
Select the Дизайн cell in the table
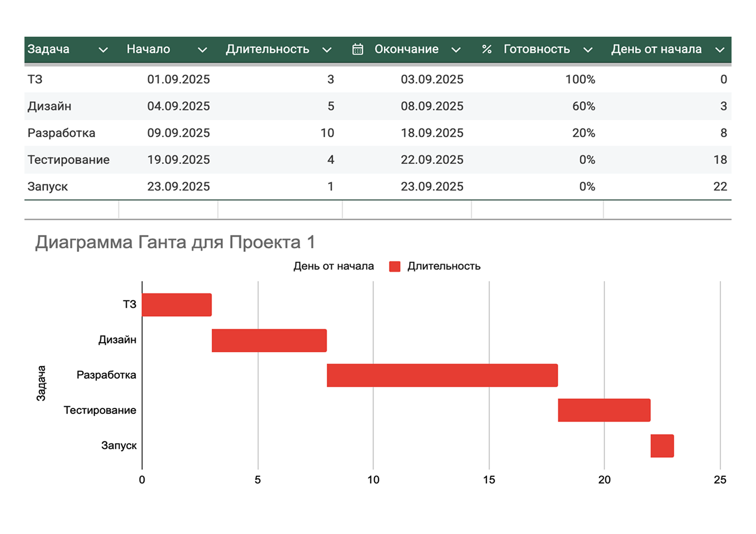click(x=49, y=106)
